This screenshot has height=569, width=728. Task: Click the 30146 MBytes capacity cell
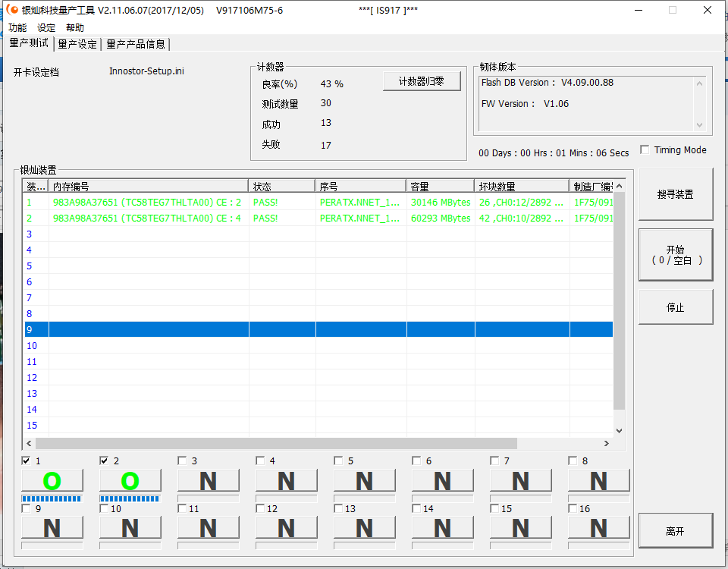coord(441,203)
